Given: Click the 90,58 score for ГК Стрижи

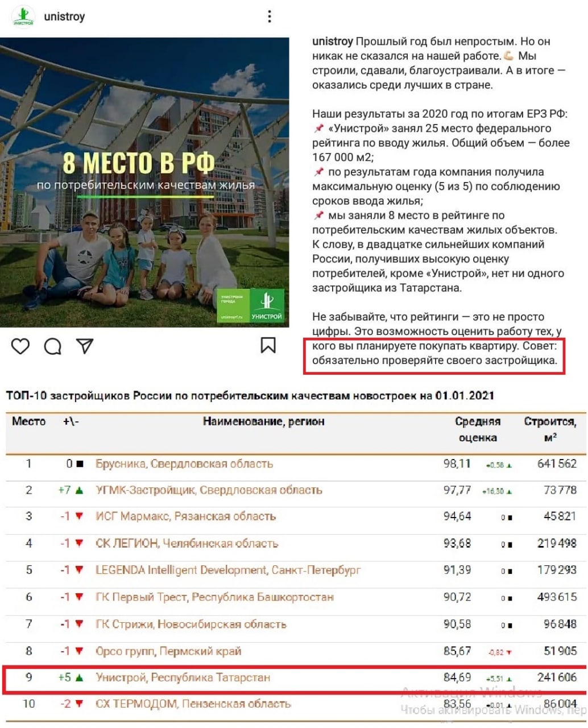Looking at the screenshot, I should pos(457,624).
